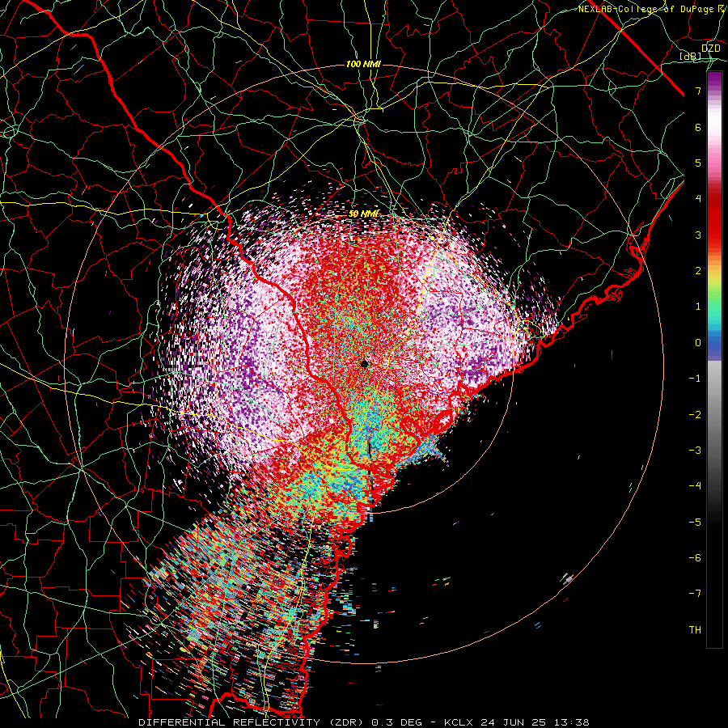The width and height of the screenshot is (728, 728).
Task: Click the "-1" value on the ZDR scale
Action: point(695,378)
